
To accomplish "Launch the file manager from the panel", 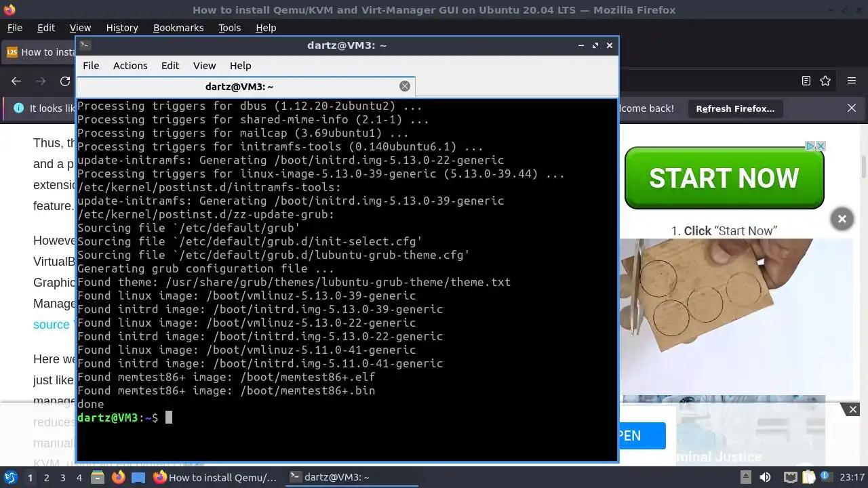I will 98,477.
